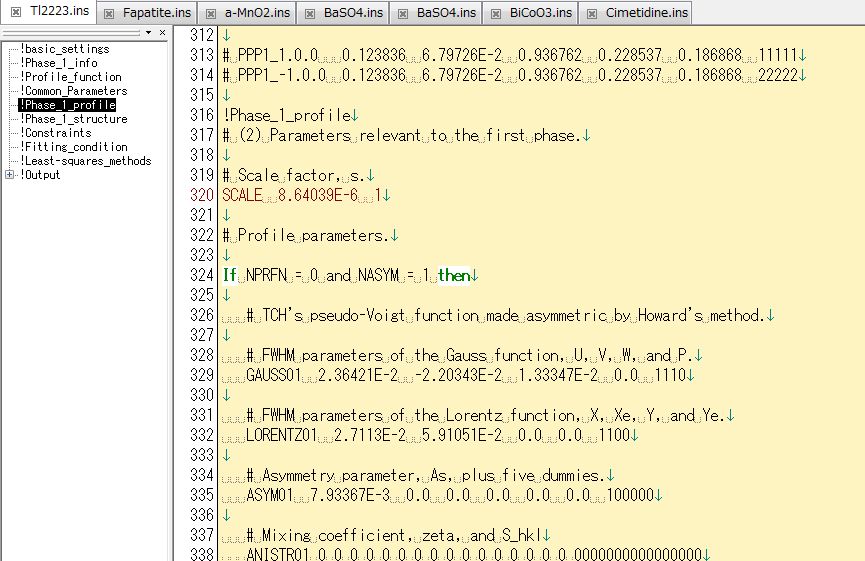Click line number 320 in the gutter
Image resolution: width=865 pixels, height=561 pixels.
[x=201, y=195]
